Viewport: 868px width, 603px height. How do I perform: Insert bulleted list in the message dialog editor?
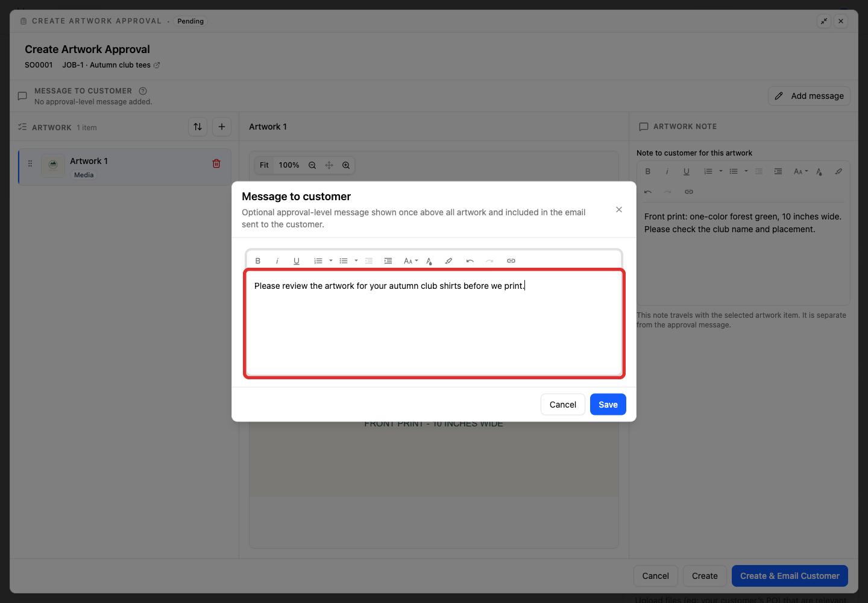point(344,261)
